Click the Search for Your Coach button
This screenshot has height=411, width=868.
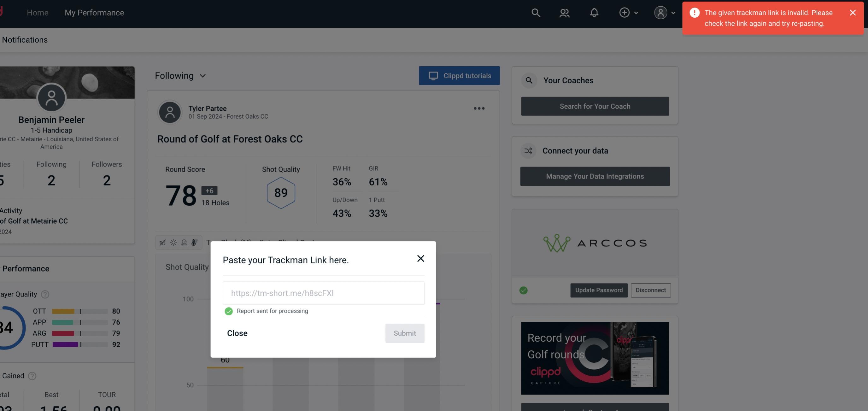click(595, 106)
